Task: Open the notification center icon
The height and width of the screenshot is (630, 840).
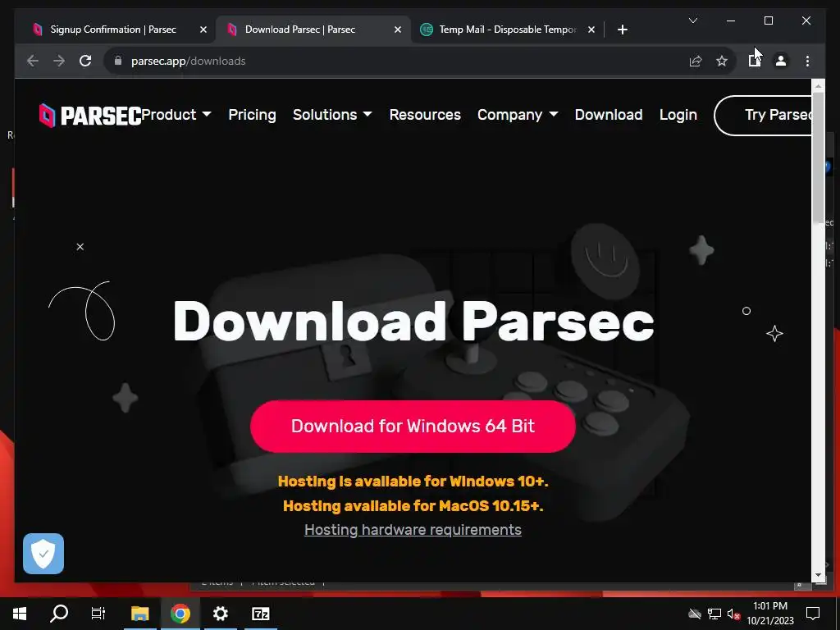Action: point(813,614)
